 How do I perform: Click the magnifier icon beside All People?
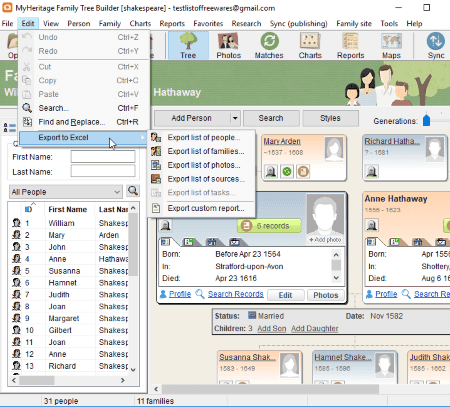tap(133, 191)
